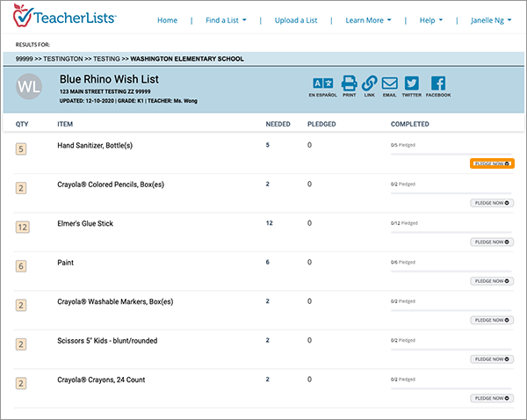Click the NEEDED column header

point(278,124)
